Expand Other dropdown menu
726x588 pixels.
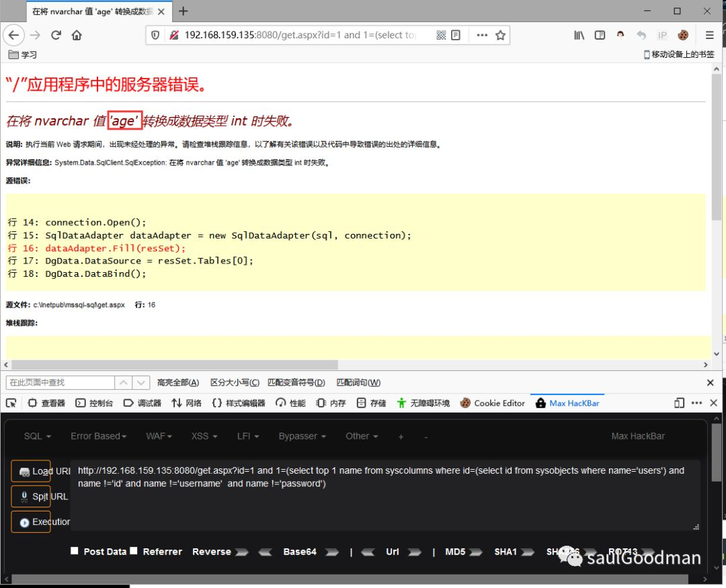[x=362, y=436]
